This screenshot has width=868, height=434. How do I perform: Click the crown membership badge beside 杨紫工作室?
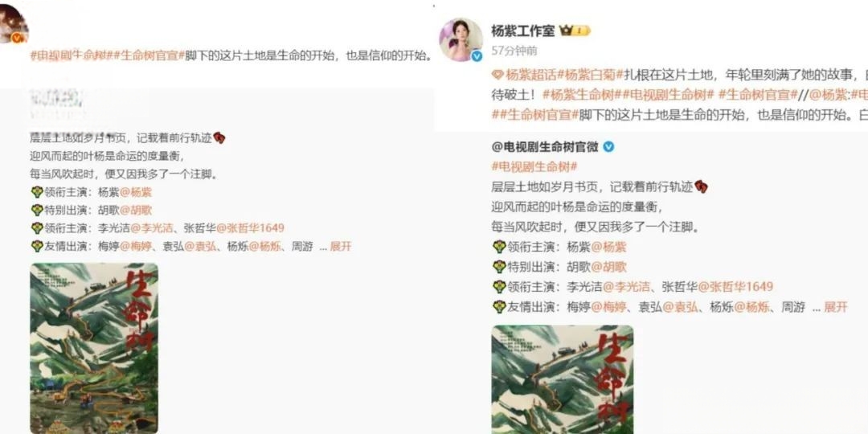click(x=575, y=31)
